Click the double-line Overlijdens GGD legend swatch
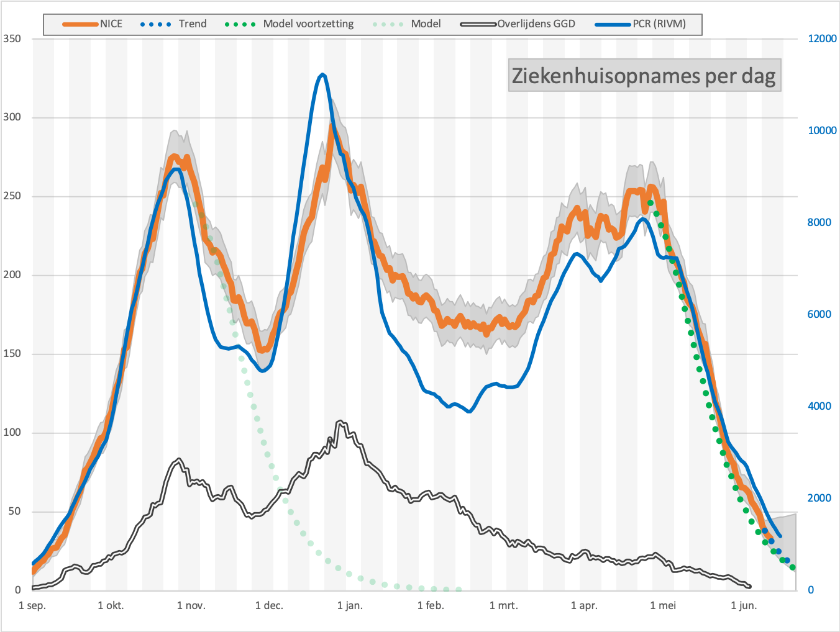 (478, 24)
